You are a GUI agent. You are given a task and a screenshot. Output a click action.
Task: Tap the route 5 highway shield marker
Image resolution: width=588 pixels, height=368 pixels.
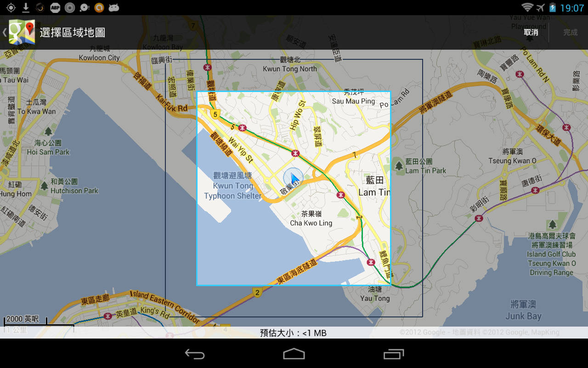[x=215, y=114]
